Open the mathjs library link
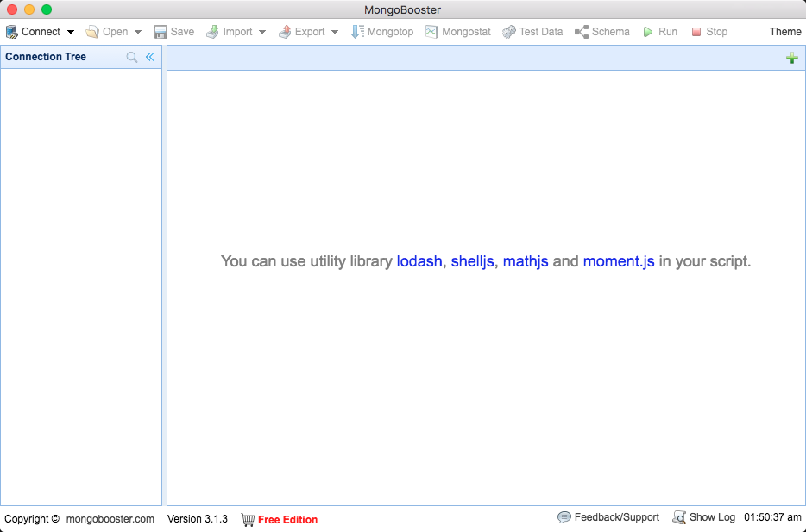This screenshot has width=806, height=532. click(x=526, y=261)
